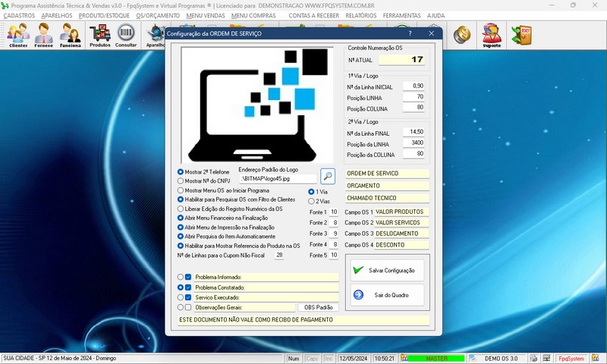The image size is (607, 364).
Task: Check the Observações Gerais checkbox
Action: coord(188,307)
